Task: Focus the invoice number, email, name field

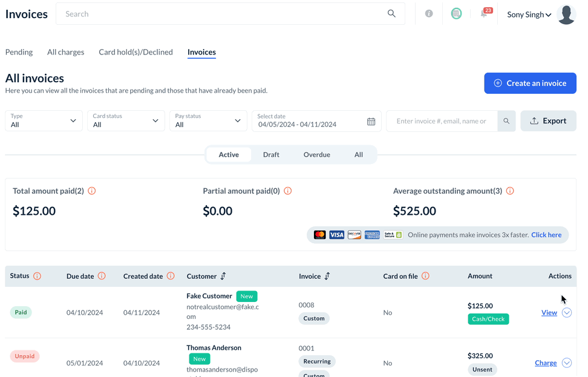Action: pyautogui.click(x=441, y=121)
